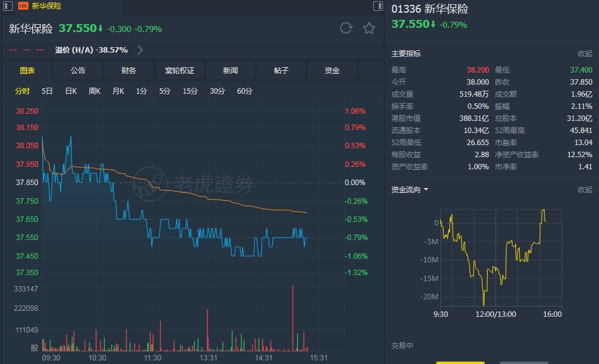The width and height of the screenshot is (599, 364).
Task: Click the tallest red volume bar
Action: (293, 317)
